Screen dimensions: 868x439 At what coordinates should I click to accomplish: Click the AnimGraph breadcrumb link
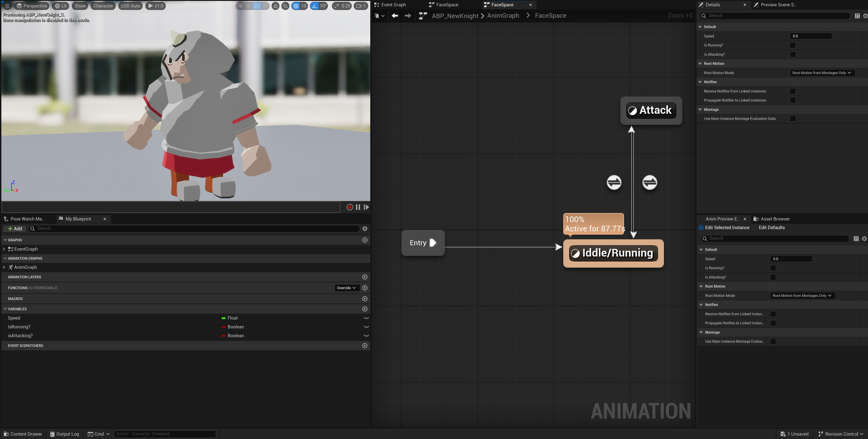pos(503,15)
